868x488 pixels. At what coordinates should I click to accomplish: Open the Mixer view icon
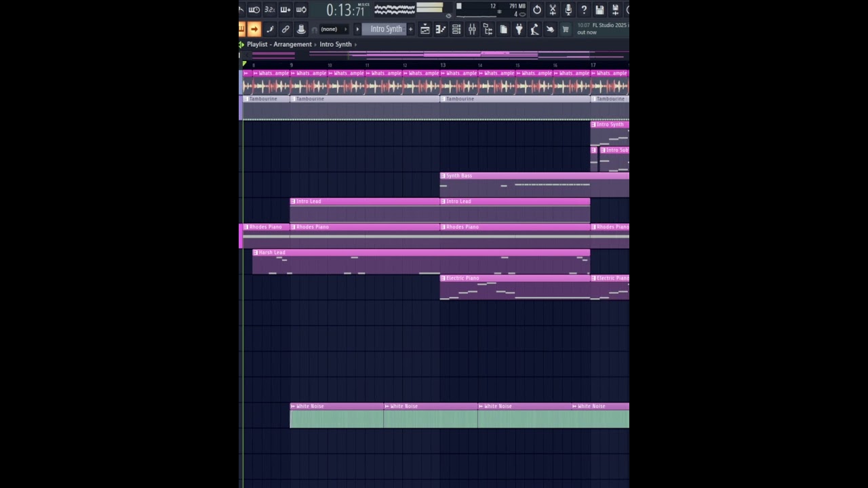472,29
